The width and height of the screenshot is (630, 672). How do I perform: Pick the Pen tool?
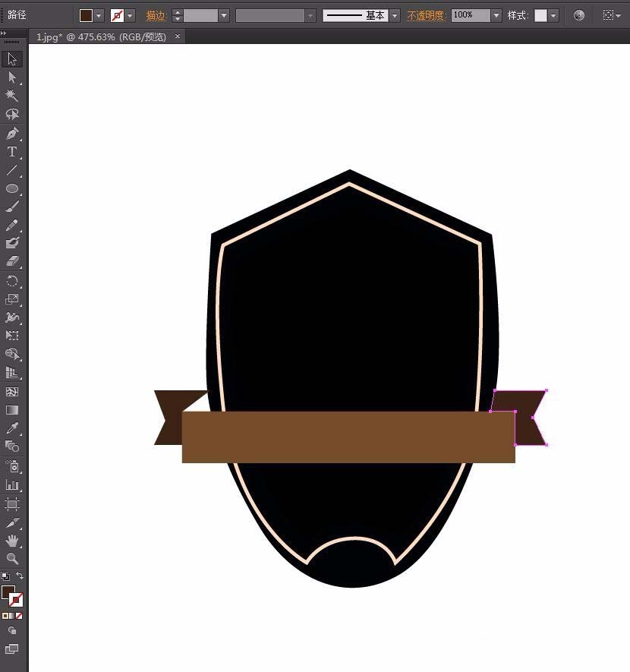[12, 134]
